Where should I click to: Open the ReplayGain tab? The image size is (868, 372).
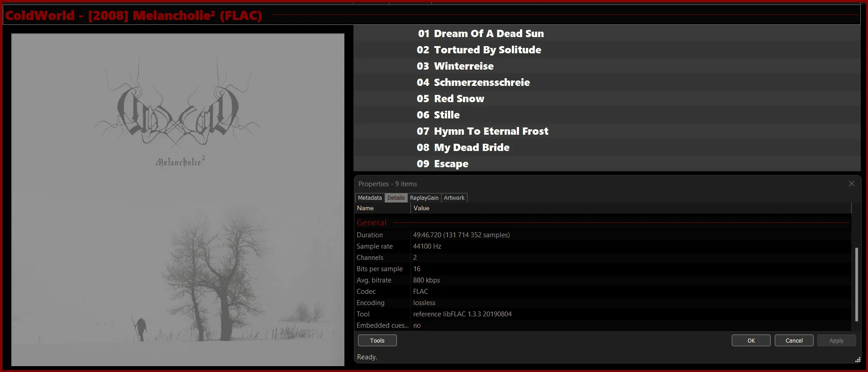(x=424, y=198)
